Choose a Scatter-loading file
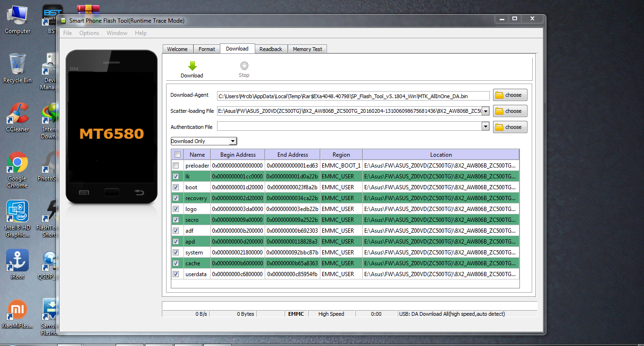 click(x=510, y=111)
